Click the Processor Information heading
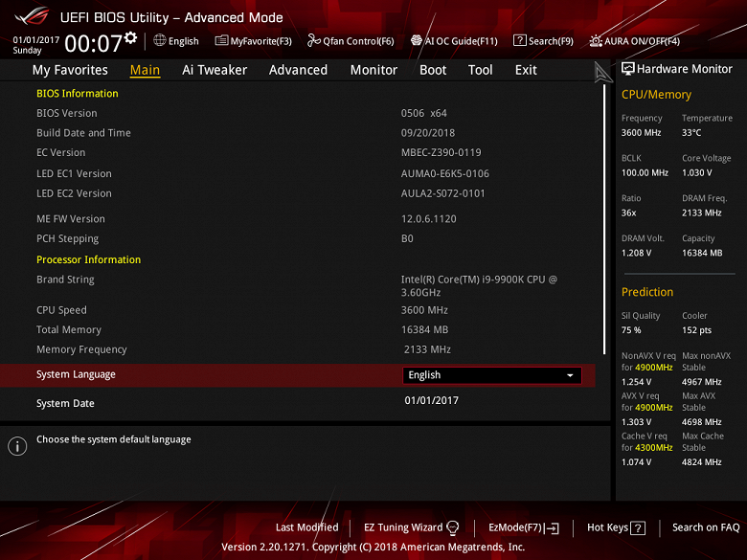This screenshot has width=747, height=560. tap(89, 259)
